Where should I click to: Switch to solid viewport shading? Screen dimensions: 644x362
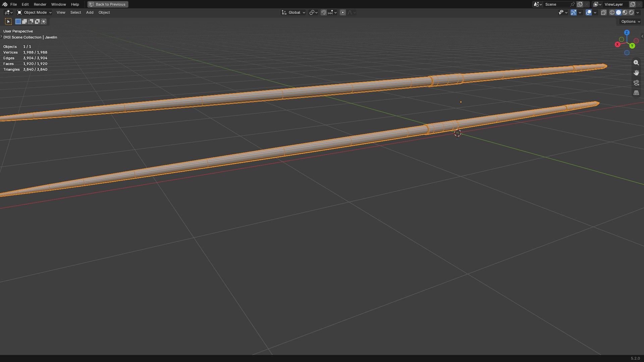(619, 12)
